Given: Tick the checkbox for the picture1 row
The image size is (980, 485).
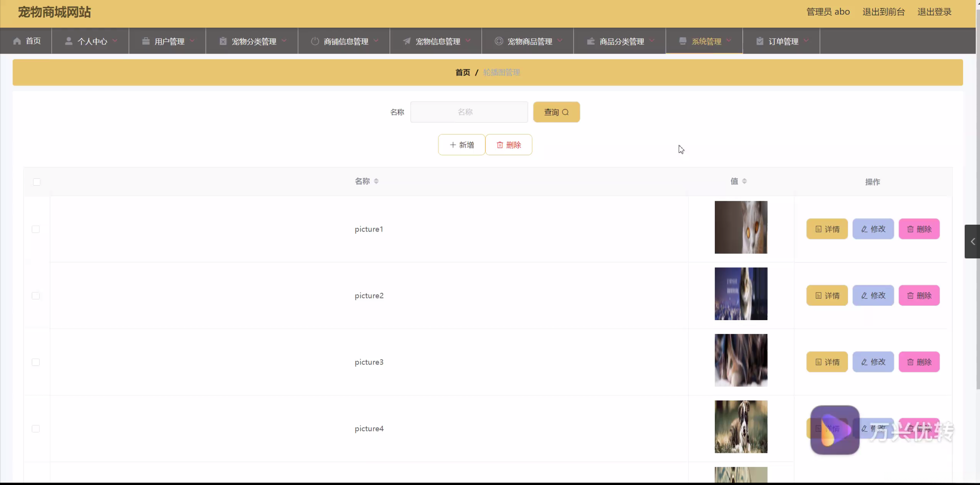Looking at the screenshot, I should click(x=36, y=229).
